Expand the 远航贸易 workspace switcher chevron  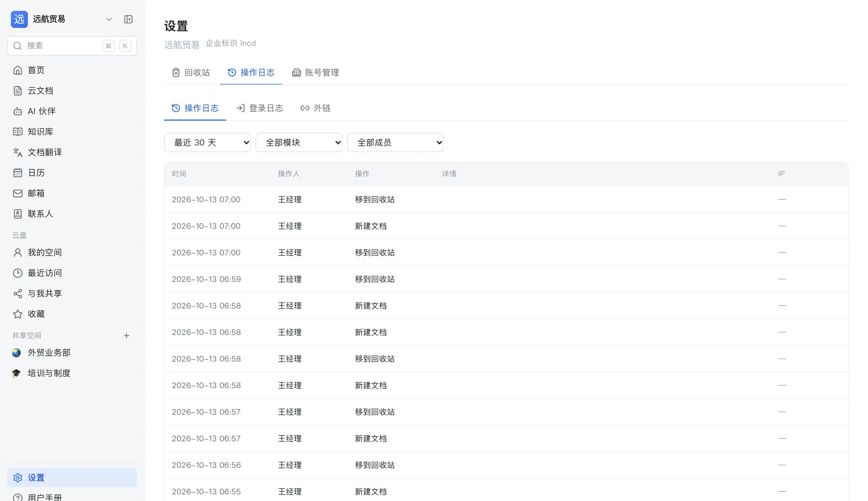pos(109,19)
